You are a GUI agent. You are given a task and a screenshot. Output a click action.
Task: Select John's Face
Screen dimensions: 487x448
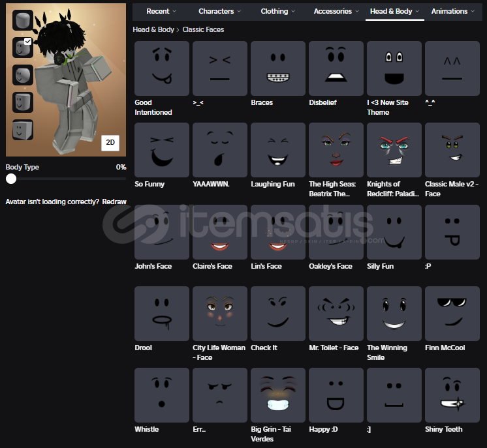(162, 232)
